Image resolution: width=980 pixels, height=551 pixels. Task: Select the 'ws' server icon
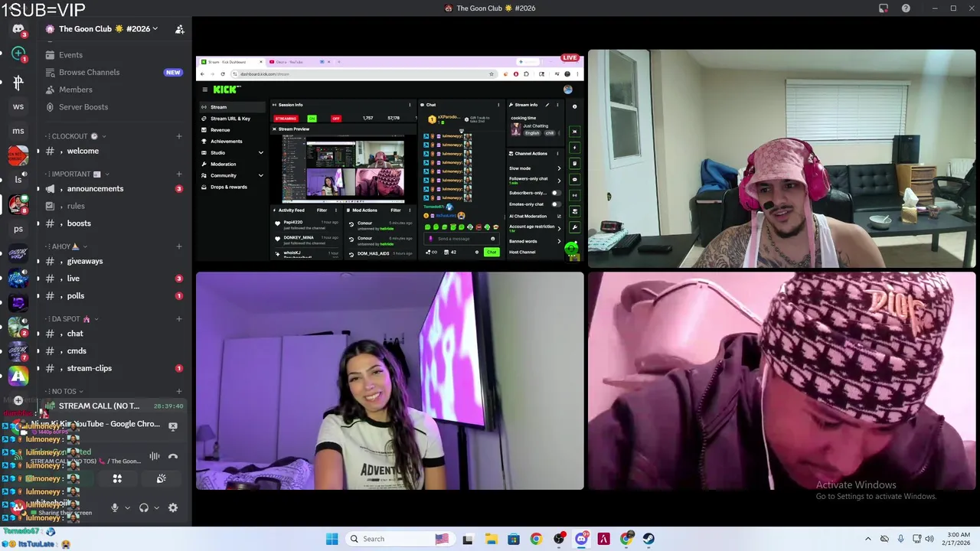(18, 106)
